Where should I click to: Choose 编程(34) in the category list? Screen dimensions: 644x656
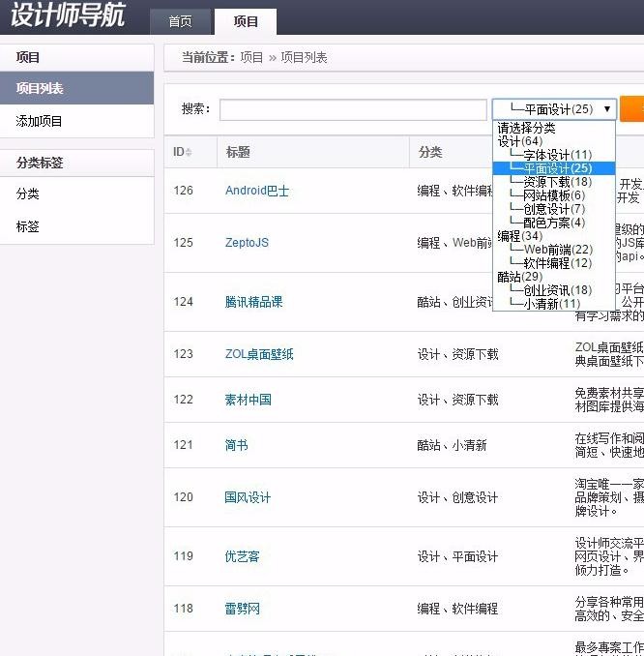[554, 236]
